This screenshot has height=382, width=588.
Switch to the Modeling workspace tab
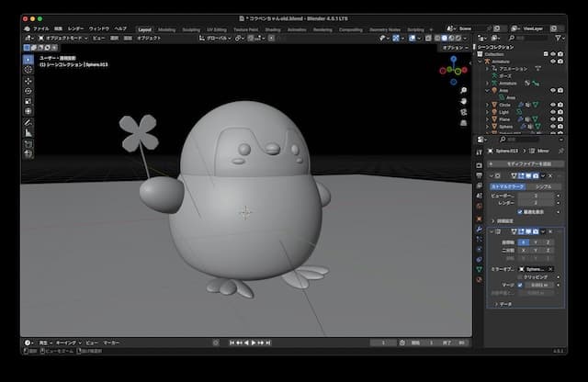(x=166, y=29)
